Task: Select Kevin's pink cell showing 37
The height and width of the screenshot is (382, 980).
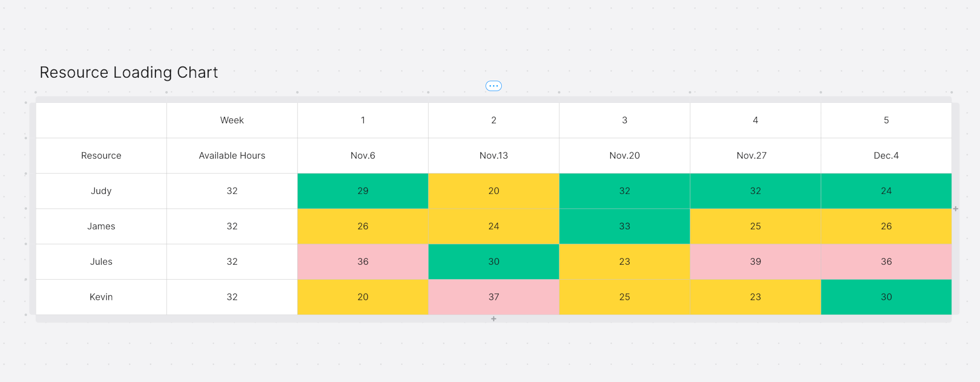Action: tap(493, 297)
